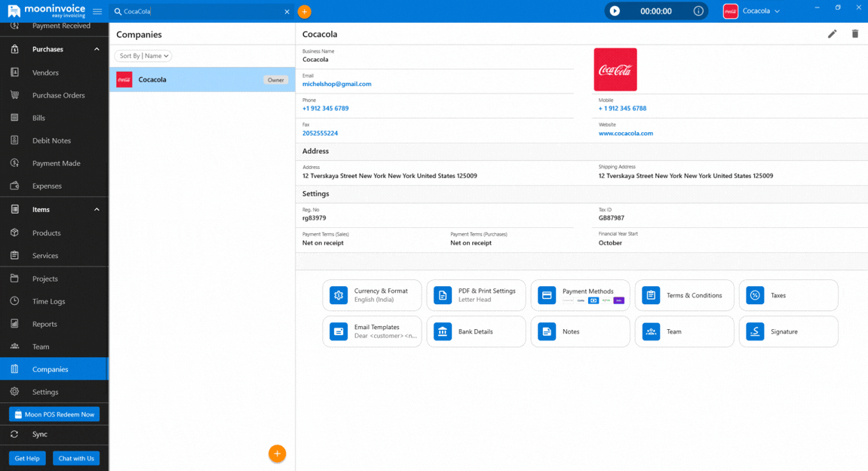Click the timer info icon
The width and height of the screenshot is (868, 471).
698,11
